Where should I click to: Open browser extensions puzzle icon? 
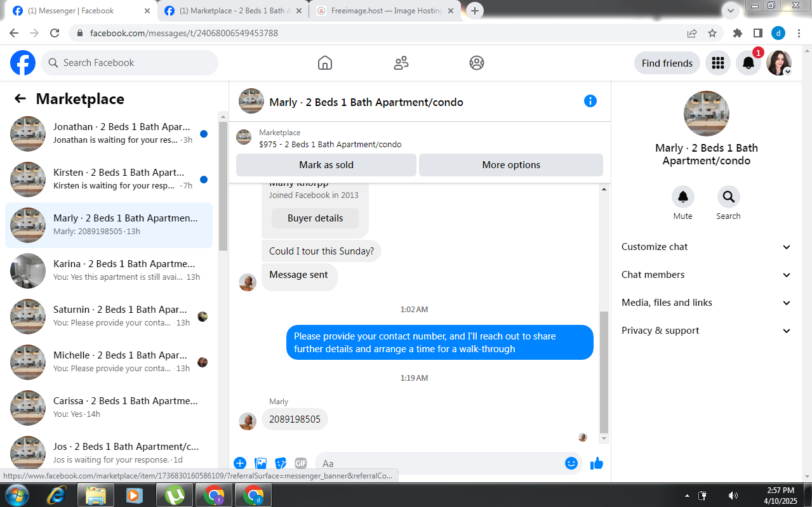point(738,33)
